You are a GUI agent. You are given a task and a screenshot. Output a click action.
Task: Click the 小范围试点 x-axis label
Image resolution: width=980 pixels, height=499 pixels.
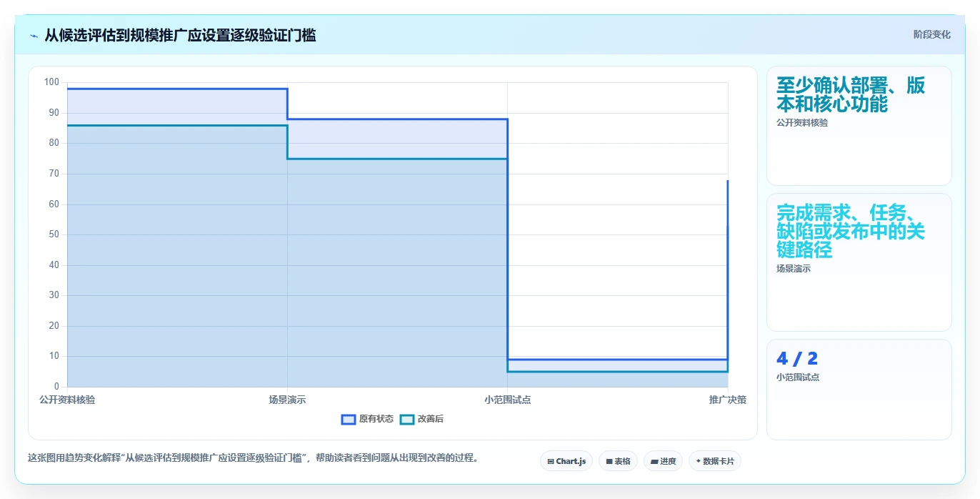click(x=507, y=400)
